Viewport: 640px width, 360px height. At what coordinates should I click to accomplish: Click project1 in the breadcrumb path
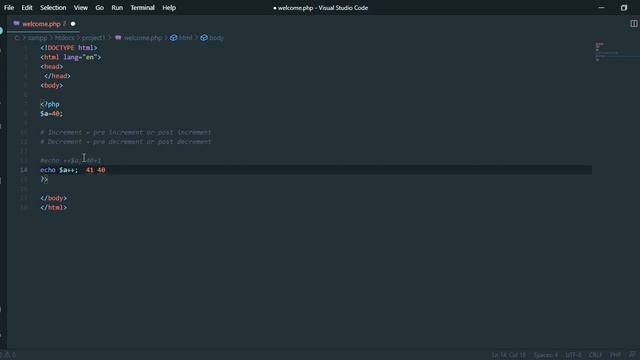(93, 38)
